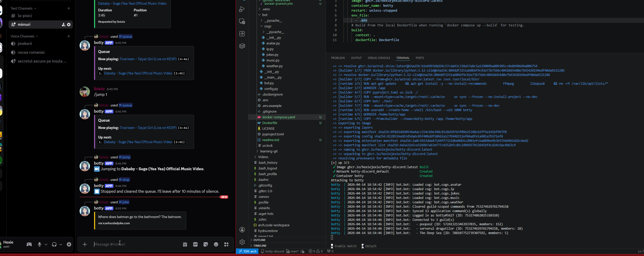
Task: Open the emoji picker
Action: click(216, 244)
